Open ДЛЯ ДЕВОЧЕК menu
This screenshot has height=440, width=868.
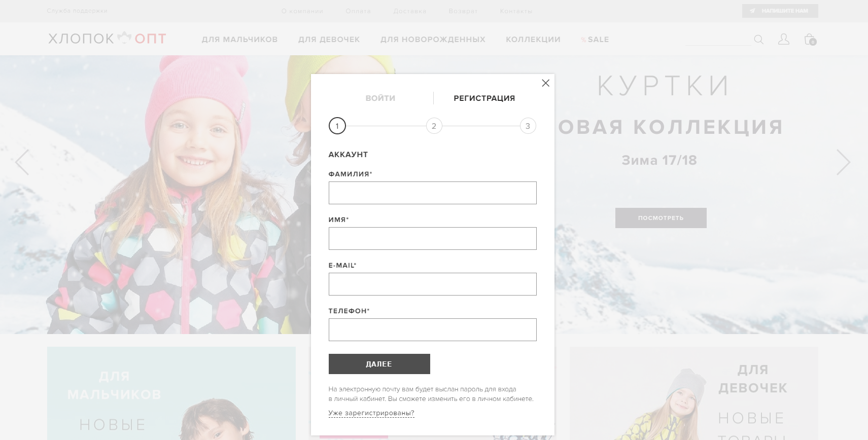pos(329,40)
